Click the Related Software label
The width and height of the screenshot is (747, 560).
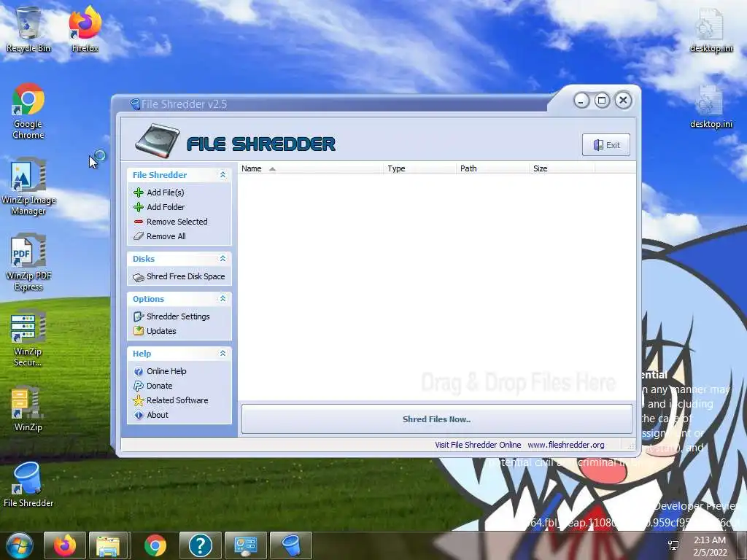[x=177, y=400]
